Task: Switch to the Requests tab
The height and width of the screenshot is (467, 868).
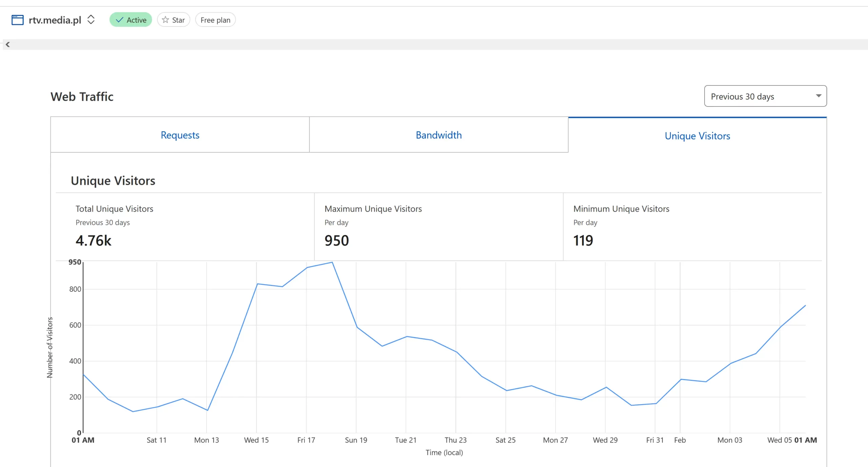Action: 180,135
